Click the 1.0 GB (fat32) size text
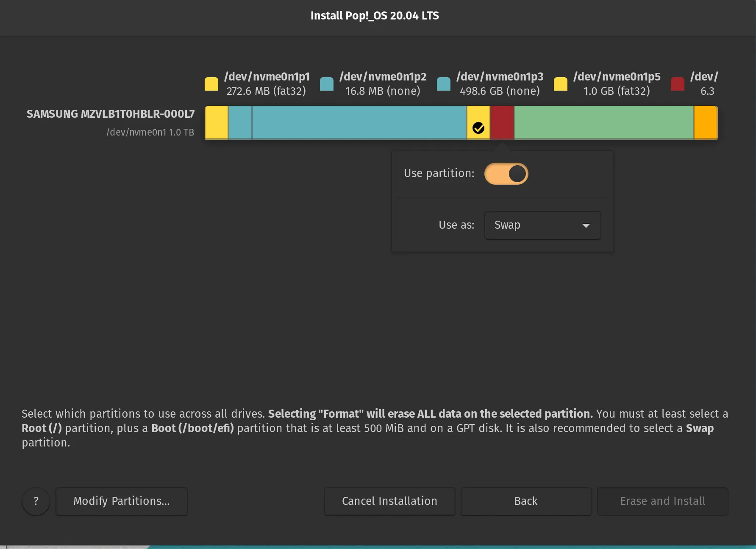 tap(617, 91)
